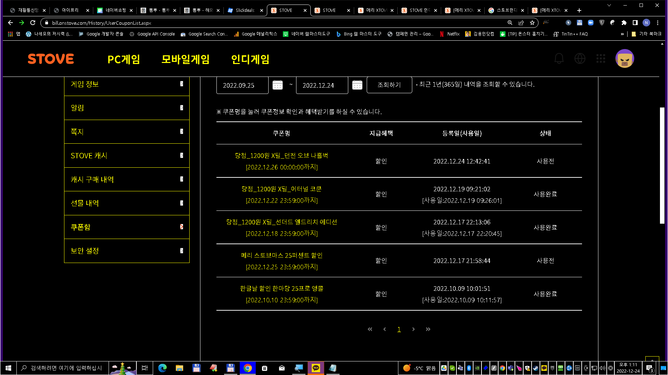Open the 인디게임 navigation menu
The image size is (668, 375).
[250, 59]
